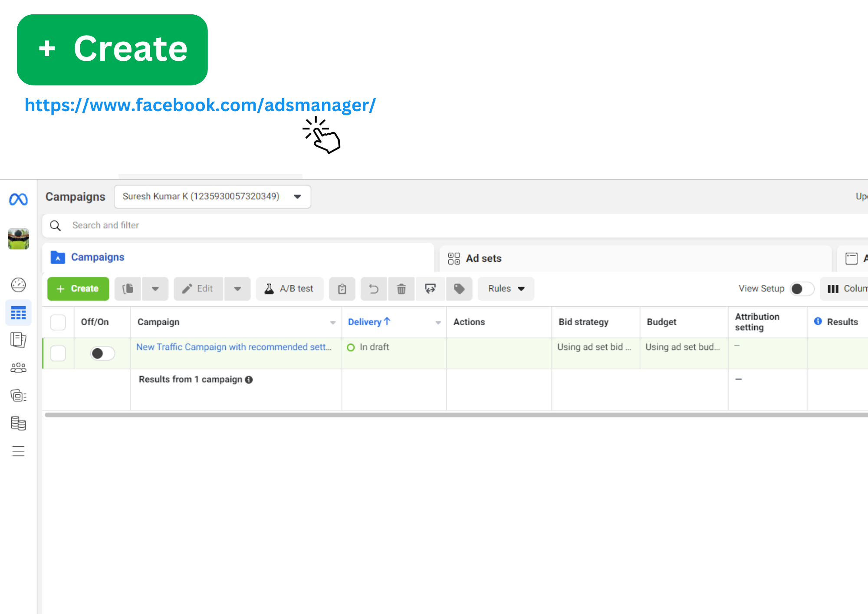Image resolution: width=868 pixels, height=614 pixels.
Task: Expand the Edit dropdown arrow
Action: click(x=237, y=289)
